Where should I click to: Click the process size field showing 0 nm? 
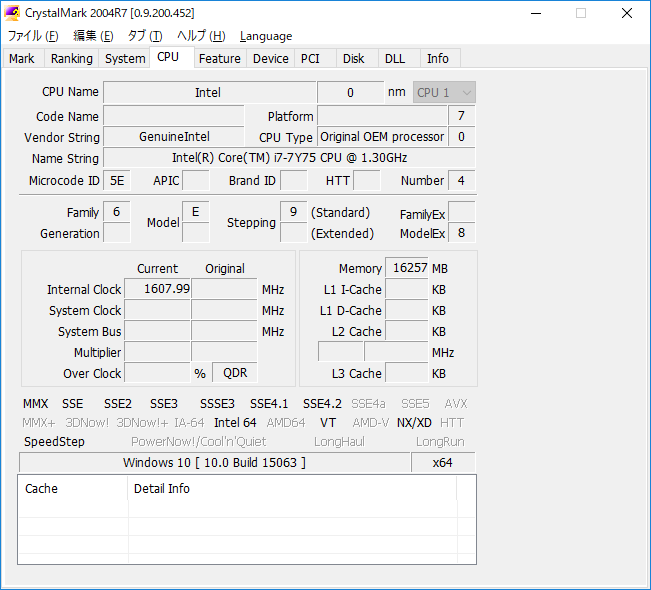pyautogui.click(x=350, y=92)
